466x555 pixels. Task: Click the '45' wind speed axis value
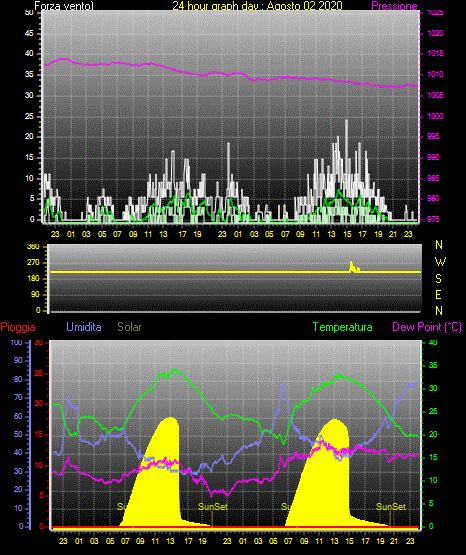point(29,34)
